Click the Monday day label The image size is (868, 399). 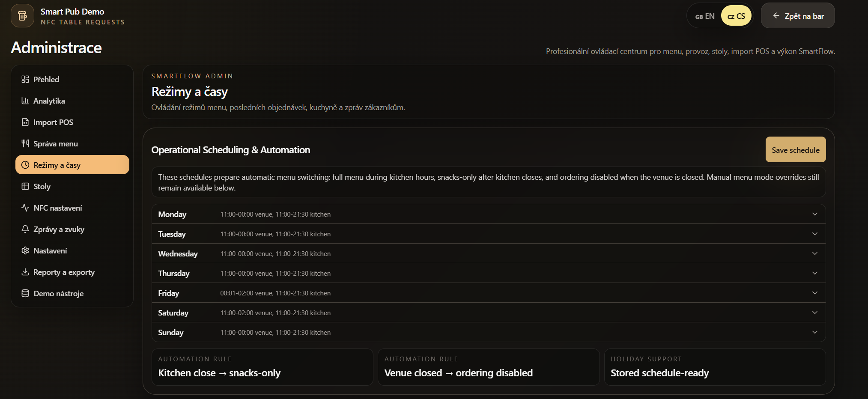[172, 214]
